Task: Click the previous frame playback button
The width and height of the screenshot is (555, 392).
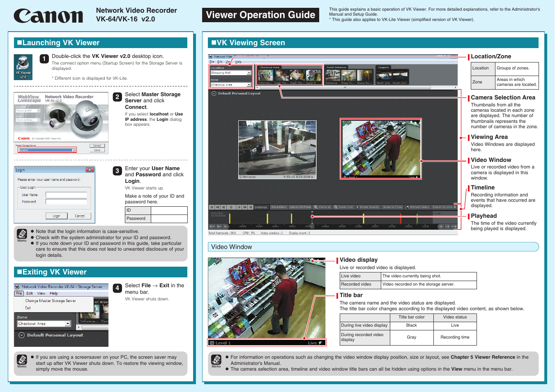Action: (x=224, y=207)
